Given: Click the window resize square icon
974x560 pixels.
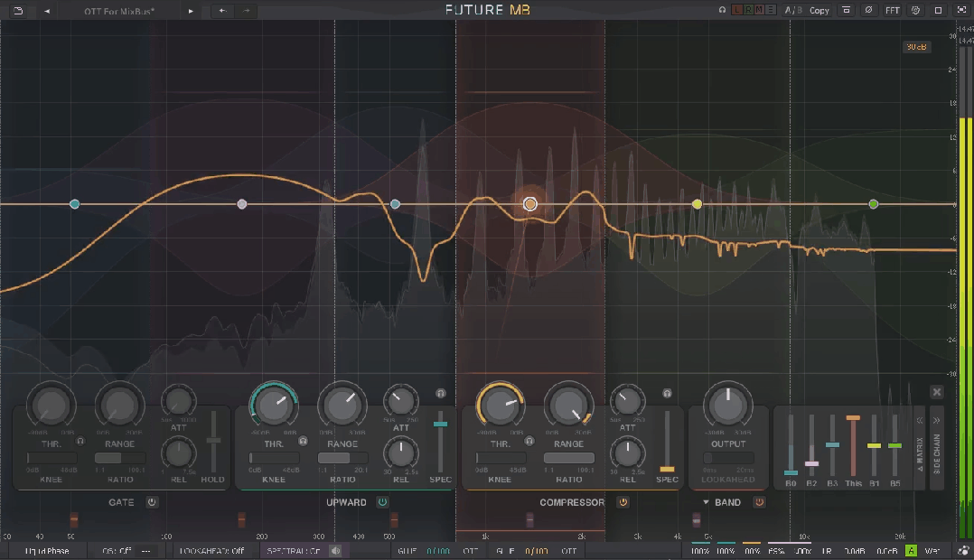Looking at the screenshot, I should pos(938,11).
